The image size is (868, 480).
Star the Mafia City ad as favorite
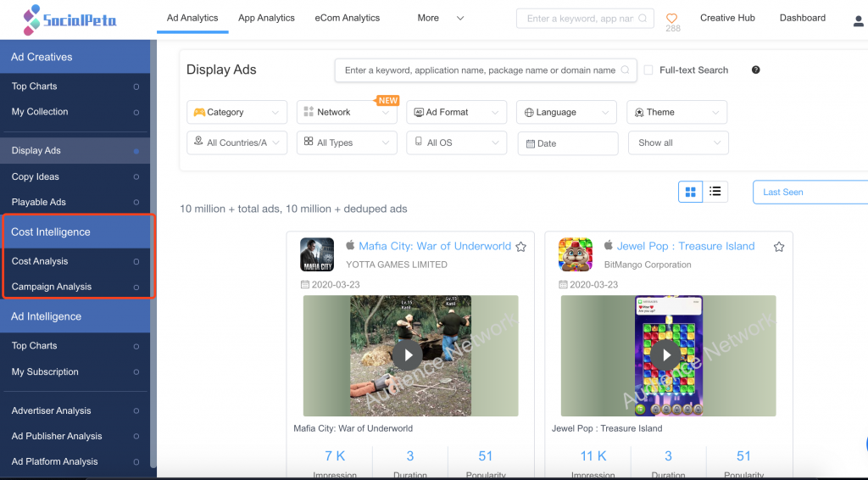click(521, 247)
